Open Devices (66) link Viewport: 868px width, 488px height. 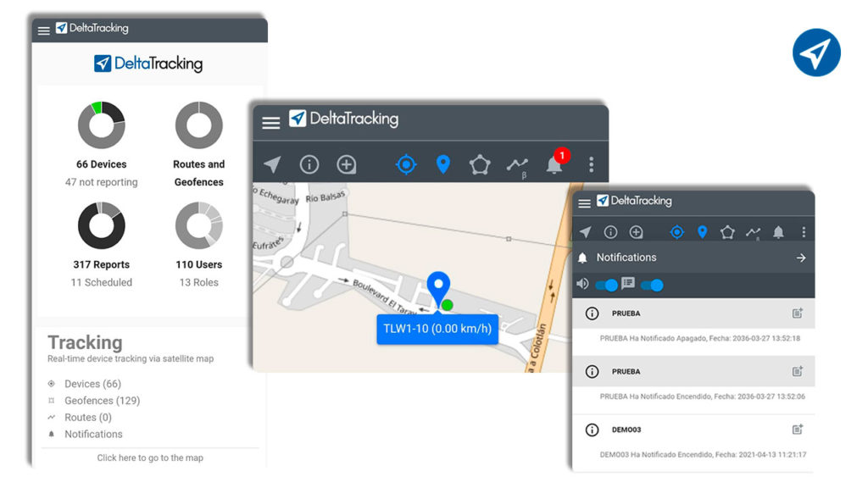click(92, 384)
